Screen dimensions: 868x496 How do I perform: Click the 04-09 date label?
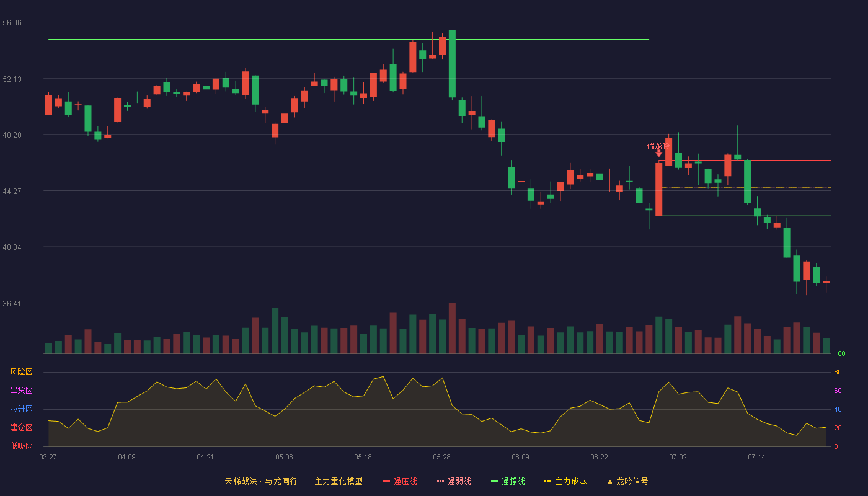(126, 457)
